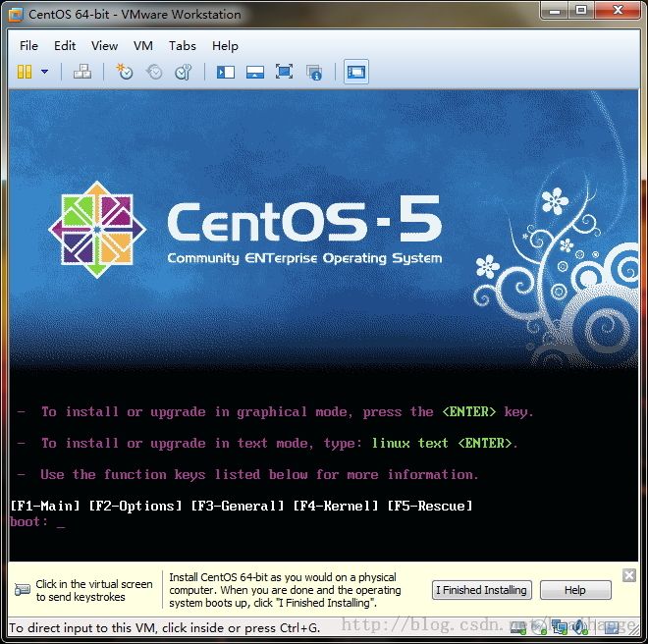Click I Finished Installing button
648x644 pixels.
click(481, 590)
